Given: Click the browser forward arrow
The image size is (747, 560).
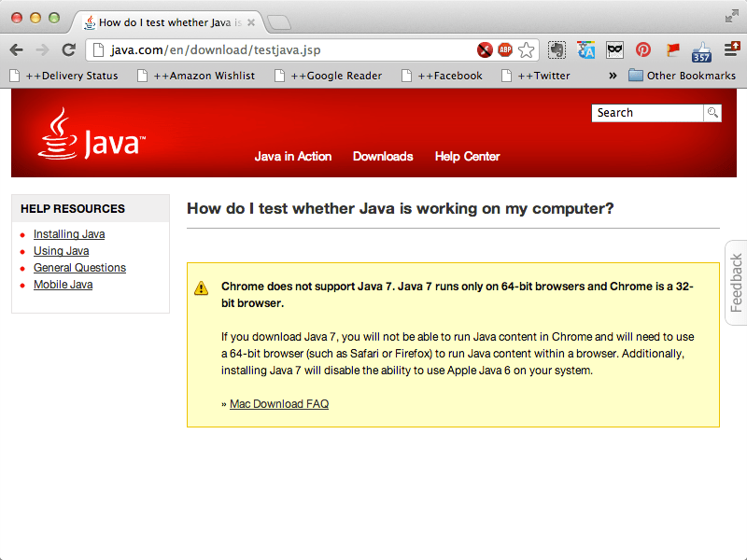Looking at the screenshot, I should coord(43,50).
